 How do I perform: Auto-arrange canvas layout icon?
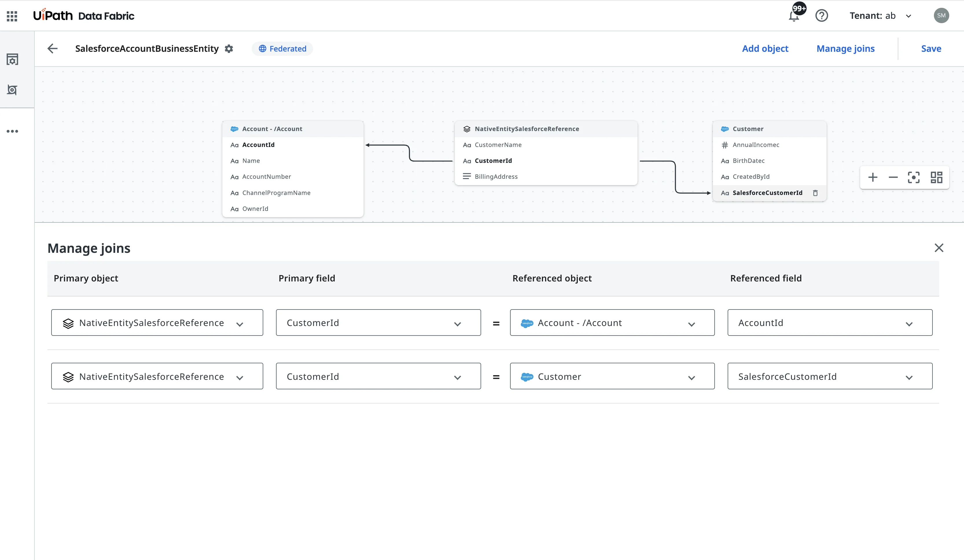936,178
